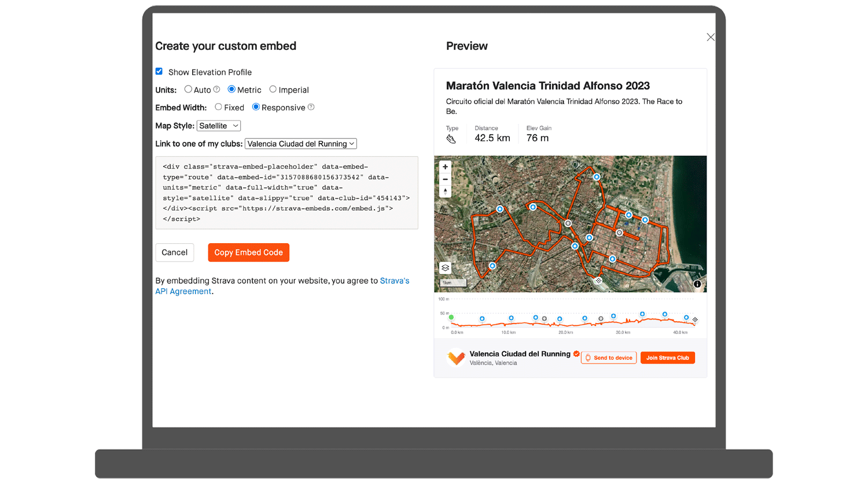Reset the map compass orientation
This screenshot has width=868, height=484.
[445, 192]
